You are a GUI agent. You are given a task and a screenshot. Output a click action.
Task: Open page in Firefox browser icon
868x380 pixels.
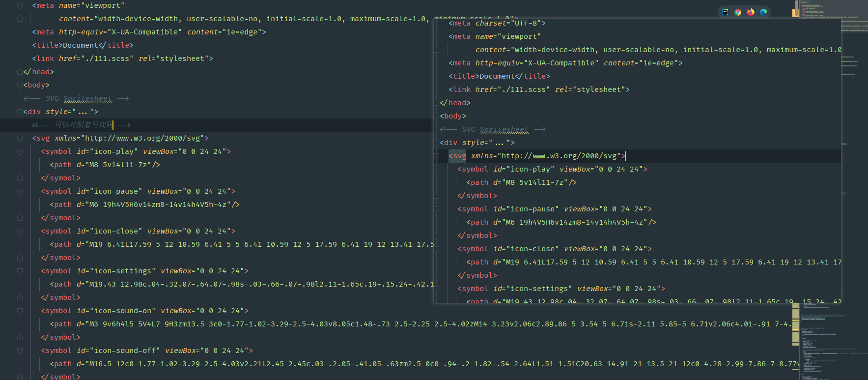click(751, 12)
